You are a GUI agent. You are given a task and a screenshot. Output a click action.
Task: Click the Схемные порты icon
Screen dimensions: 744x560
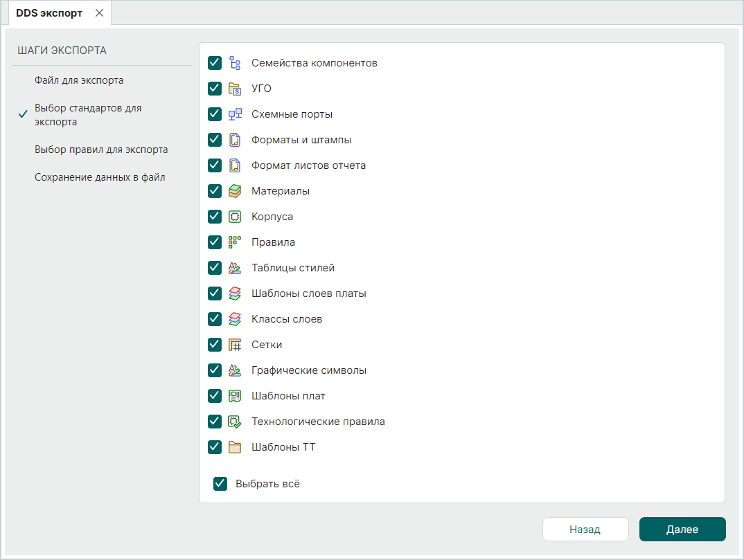point(235,114)
